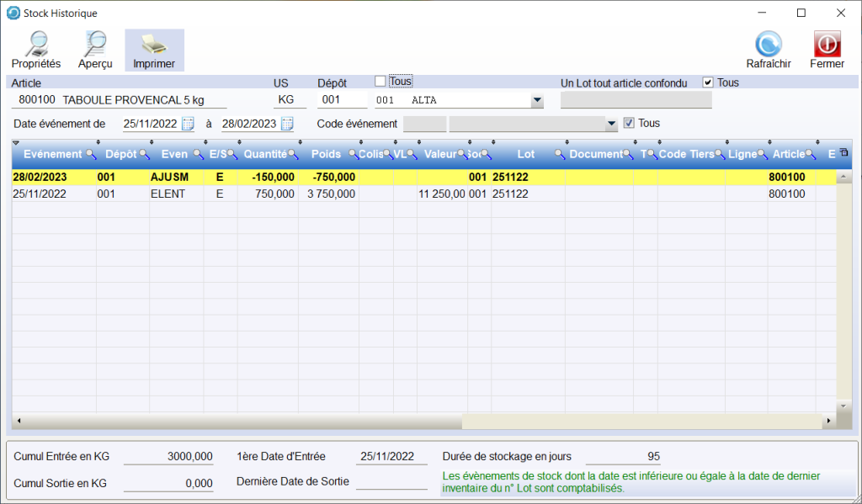The width and height of the screenshot is (862, 504).
Task: Toggle the Dépôt Tous checkbox
Action: pyautogui.click(x=380, y=82)
